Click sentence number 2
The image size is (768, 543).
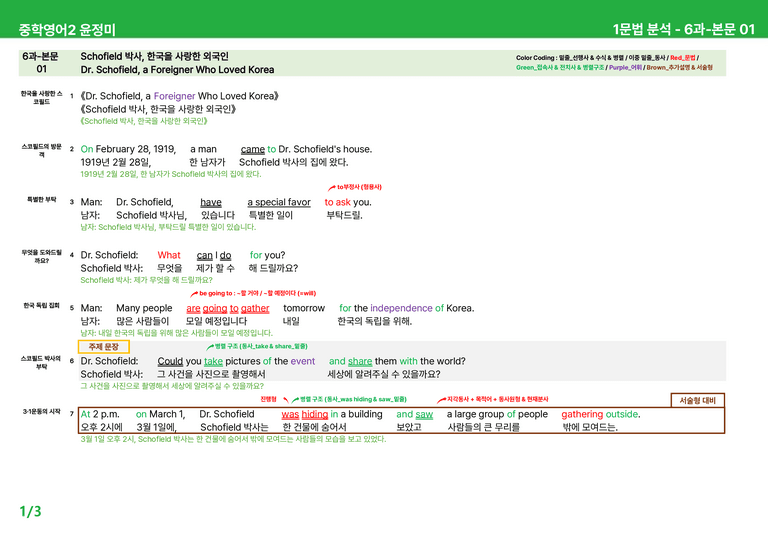pyautogui.click(x=72, y=149)
